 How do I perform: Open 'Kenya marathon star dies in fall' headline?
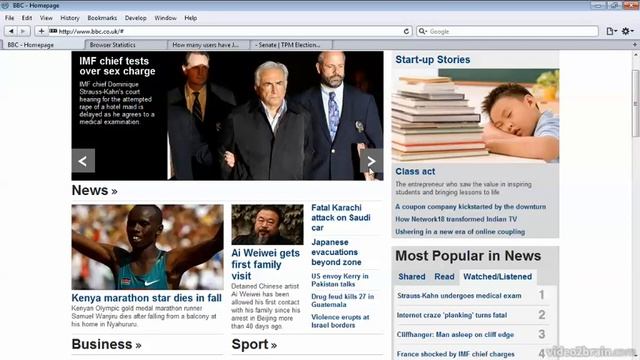(147, 298)
